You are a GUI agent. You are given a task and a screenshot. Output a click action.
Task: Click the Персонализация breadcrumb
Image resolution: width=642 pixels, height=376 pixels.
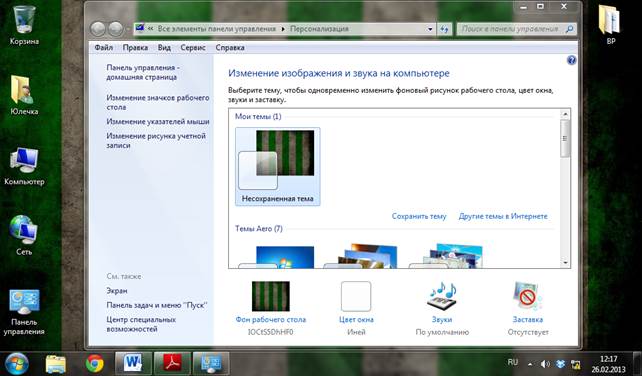(319, 29)
